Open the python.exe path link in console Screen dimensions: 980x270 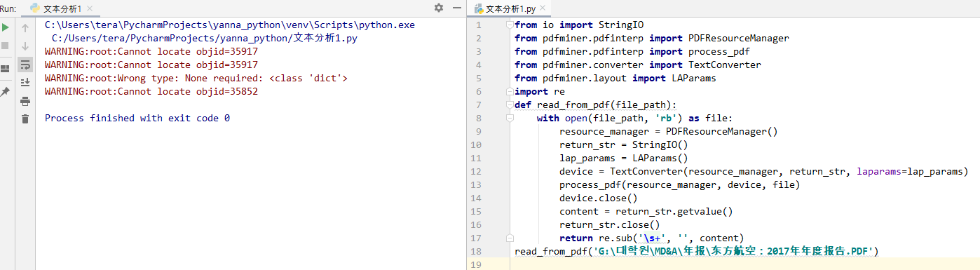click(x=229, y=25)
